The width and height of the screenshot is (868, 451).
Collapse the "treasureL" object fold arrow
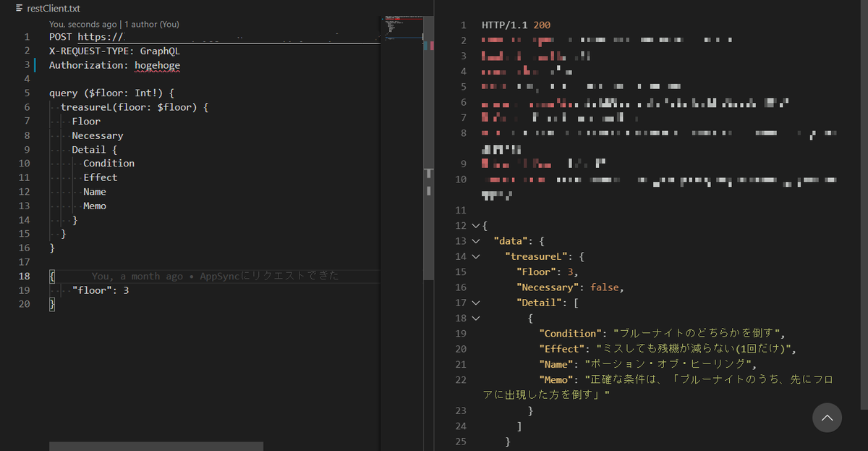tap(475, 256)
